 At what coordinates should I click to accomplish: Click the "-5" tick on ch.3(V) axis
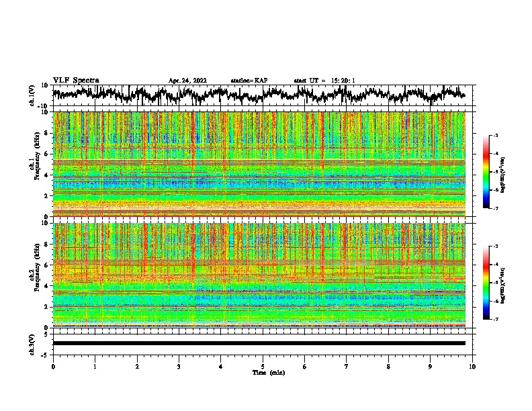[x=46, y=355]
